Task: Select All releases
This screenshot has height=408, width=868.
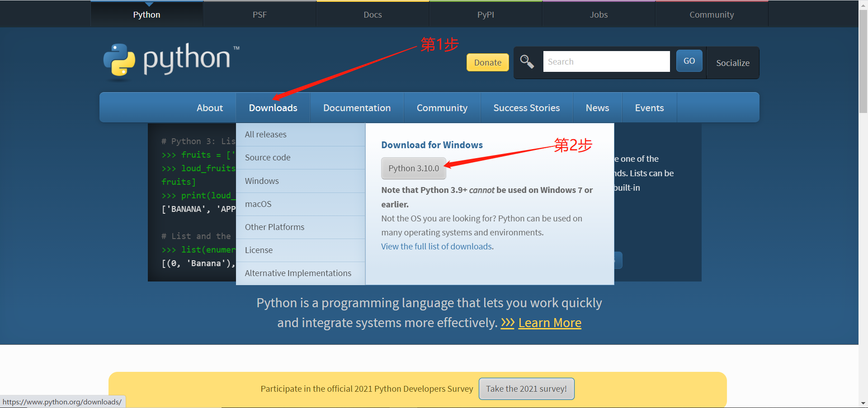Action: (265, 134)
